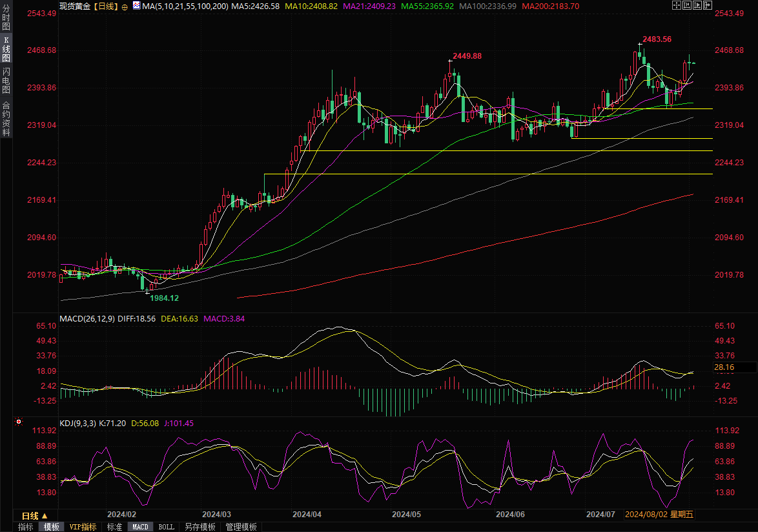Click the chart playback icon
Viewport: 758px width, 532px height.
(697, 5)
